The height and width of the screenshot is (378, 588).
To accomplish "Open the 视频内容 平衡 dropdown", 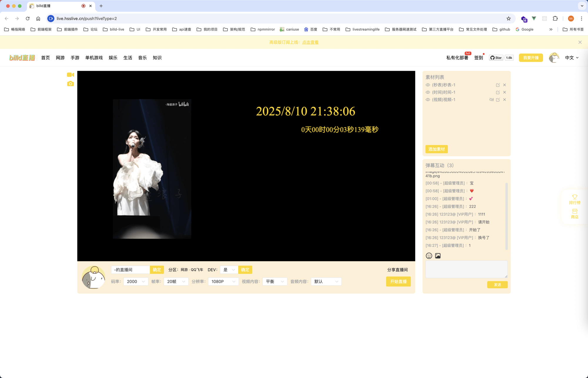I will coord(275,282).
